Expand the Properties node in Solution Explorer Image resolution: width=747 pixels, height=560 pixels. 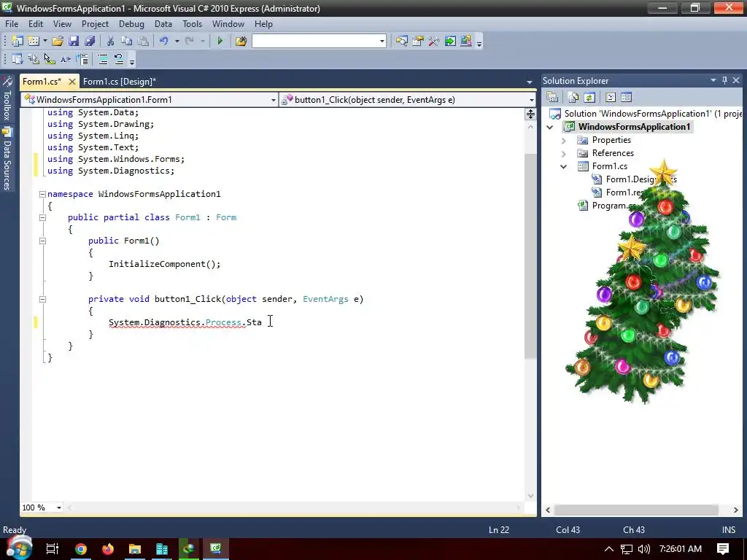click(x=564, y=141)
